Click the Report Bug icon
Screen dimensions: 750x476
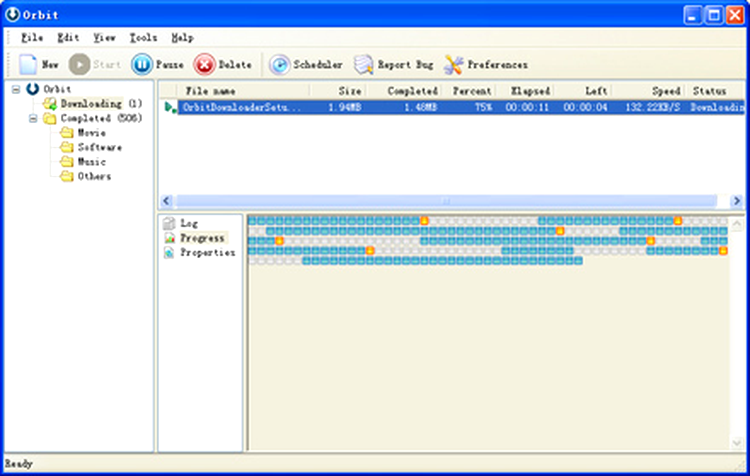pyautogui.click(x=364, y=65)
